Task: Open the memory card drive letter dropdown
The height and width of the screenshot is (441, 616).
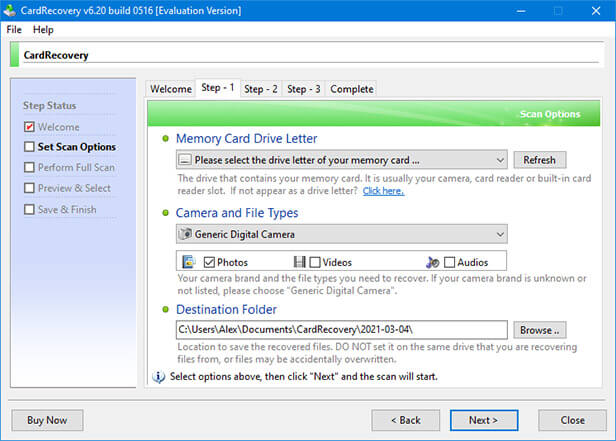Action: (x=341, y=160)
